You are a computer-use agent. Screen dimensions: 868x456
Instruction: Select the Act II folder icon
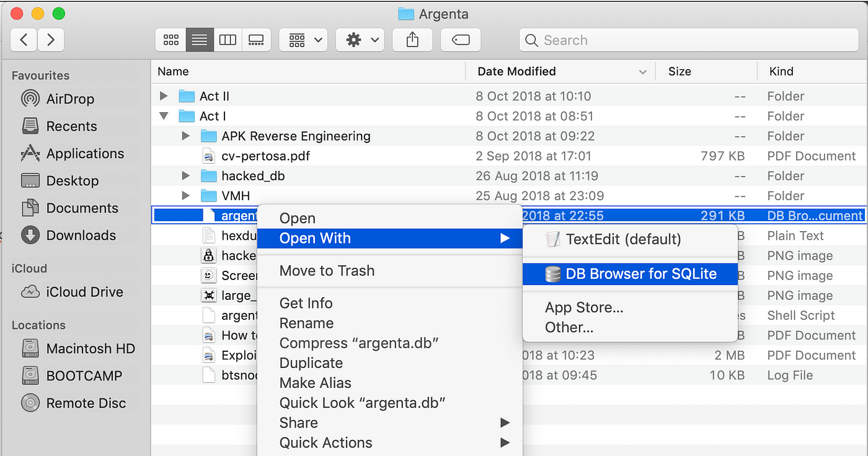point(187,96)
